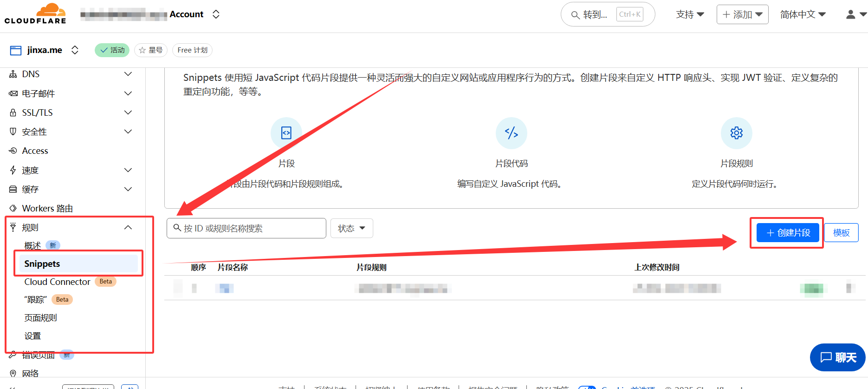868x389 pixels.
Task: Click the Cloudflare logo
Action: coord(35,13)
